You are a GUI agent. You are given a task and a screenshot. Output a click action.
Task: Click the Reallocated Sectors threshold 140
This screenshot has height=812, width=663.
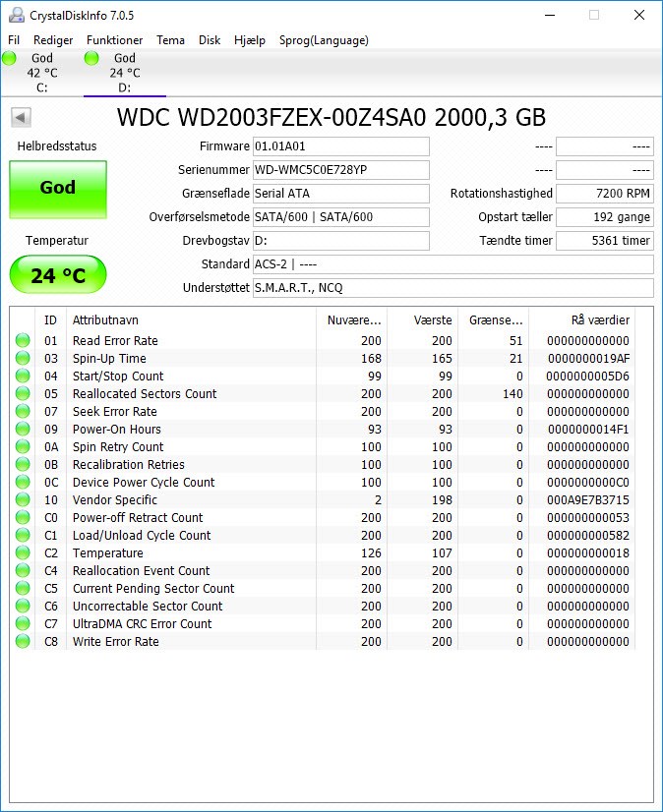pos(512,393)
